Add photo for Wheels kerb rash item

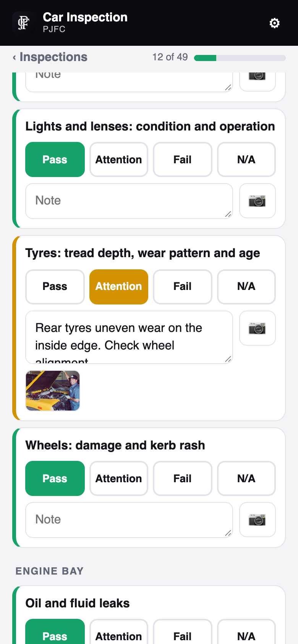point(257,520)
